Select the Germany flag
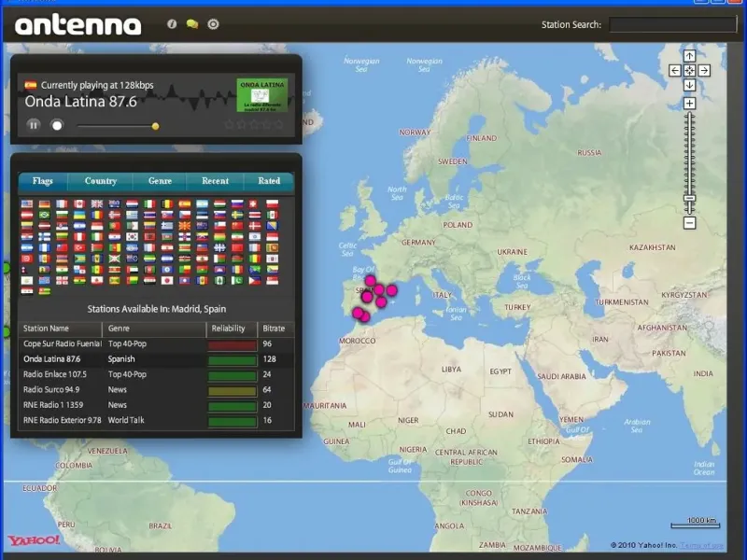Screen dimensions: 747x560 pos(44,203)
